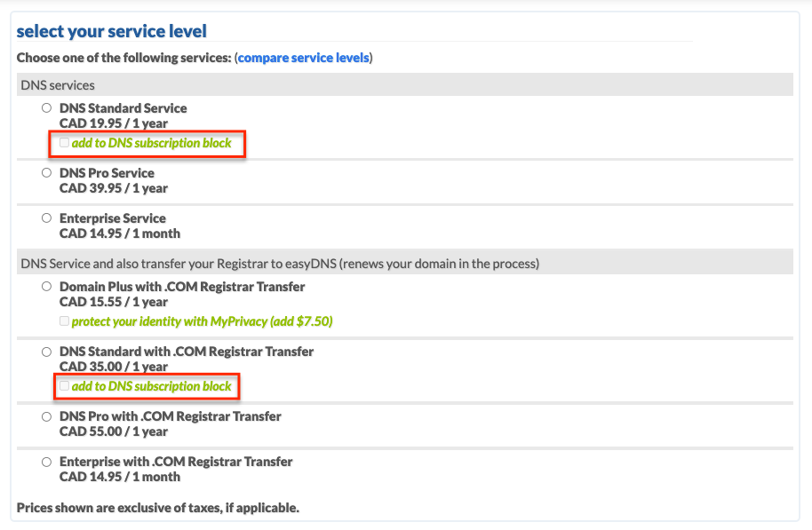Select Enterprise Service radio button
The height and width of the screenshot is (530, 812).
(46, 218)
